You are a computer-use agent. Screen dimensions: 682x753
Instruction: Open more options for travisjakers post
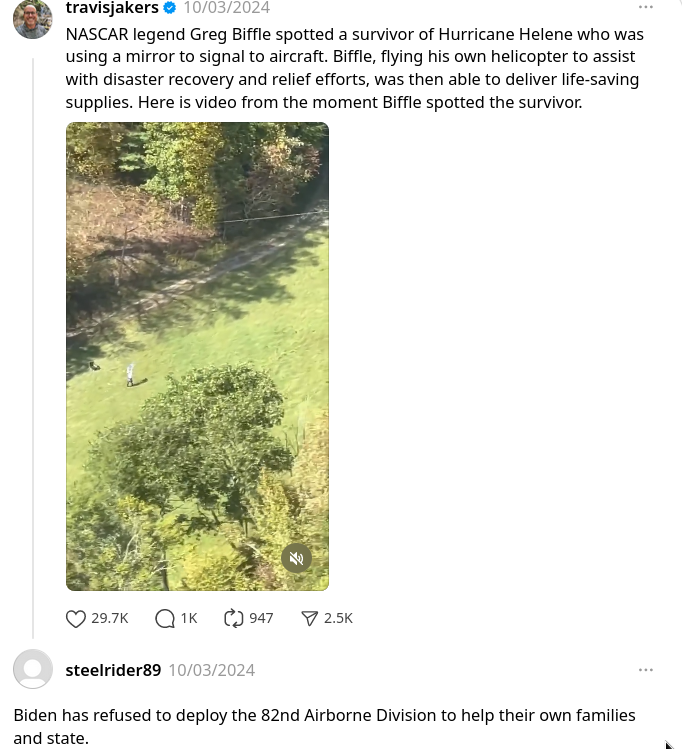[645, 7]
